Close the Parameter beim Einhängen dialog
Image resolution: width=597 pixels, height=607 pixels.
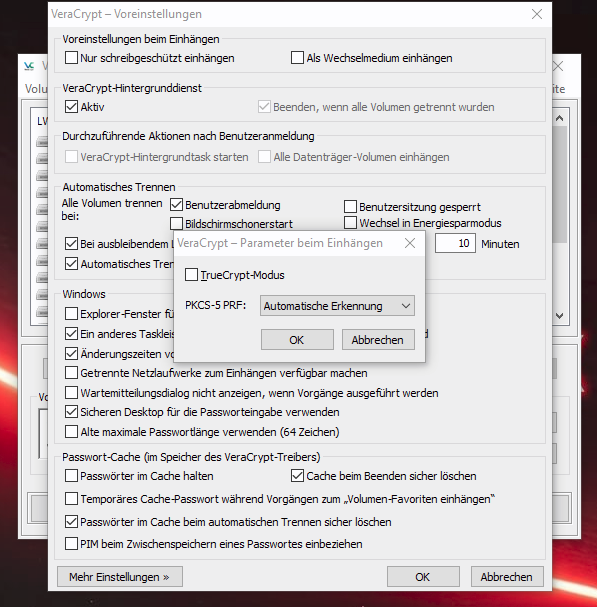coord(410,243)
